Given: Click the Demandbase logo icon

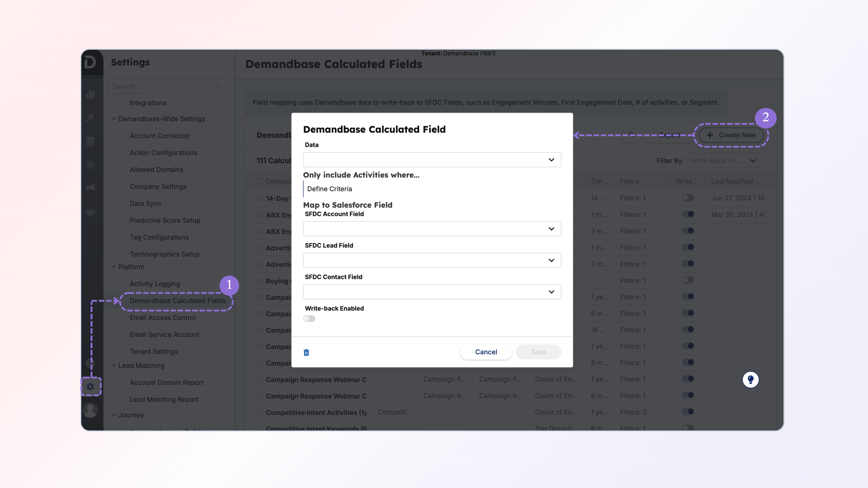Looking at the screenshot, I should tap(90, 62).
